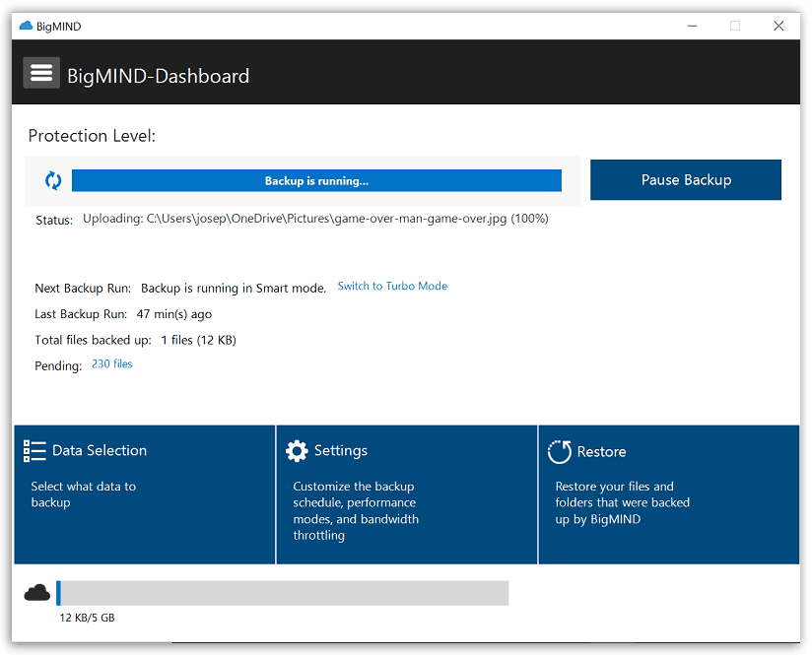Open the Settings tile heading
This screenshot has width=812, height=655.
point(340,450)
